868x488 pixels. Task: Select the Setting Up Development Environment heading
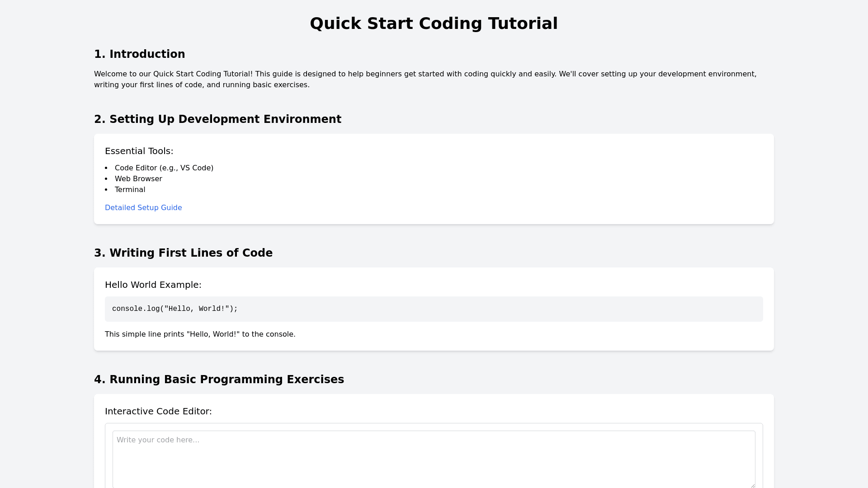tap(217, 119)
